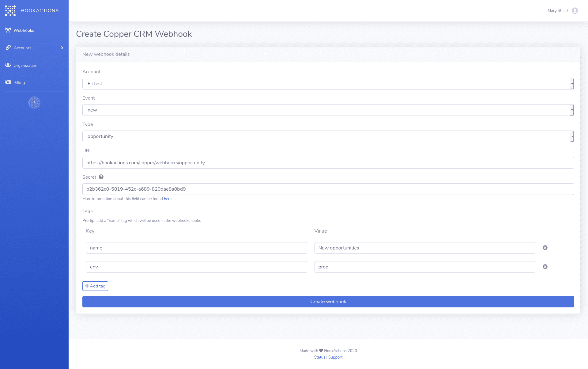588x369 pixels.
Task: Open the Mary Stuart user avatar icon
Action: (x=575, y=11)
